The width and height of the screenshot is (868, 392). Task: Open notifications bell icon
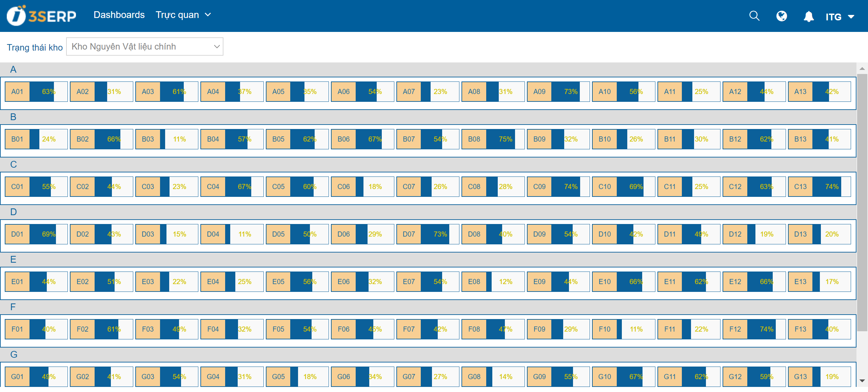[x=809, y=16]
